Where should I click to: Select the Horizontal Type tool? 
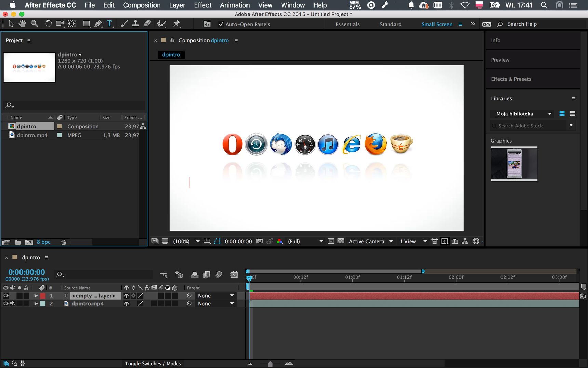pos(109,24)
